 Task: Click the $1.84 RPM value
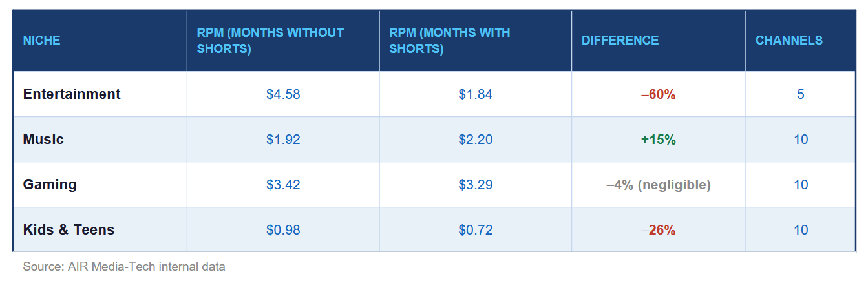[476, 94]
